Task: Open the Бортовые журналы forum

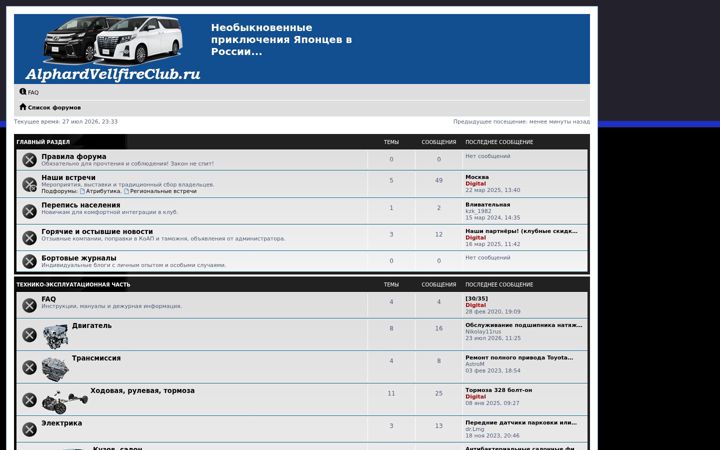Action: (79, 258)
